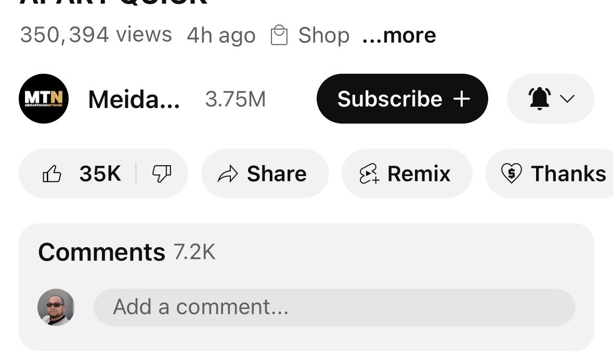The image size is (613, 364).
Task: Click the Add a comment field
Action: click(x=334, y=307)
